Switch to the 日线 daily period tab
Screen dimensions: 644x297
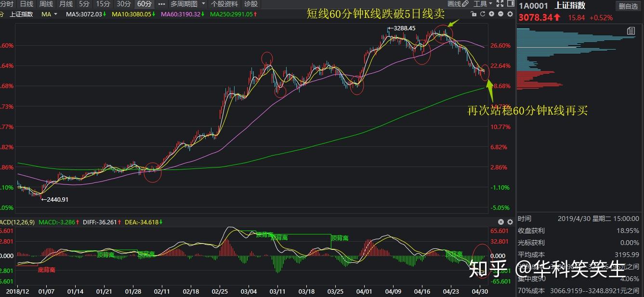tap(26, 4)
